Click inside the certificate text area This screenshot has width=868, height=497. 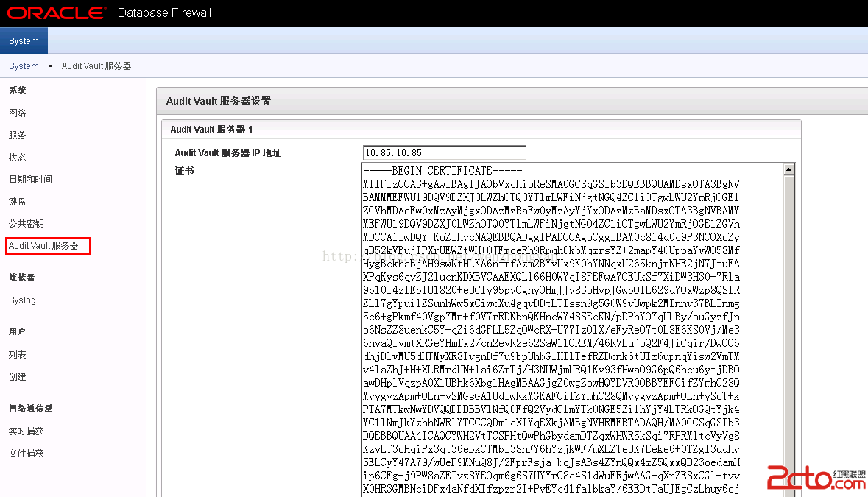click(572, 330)
